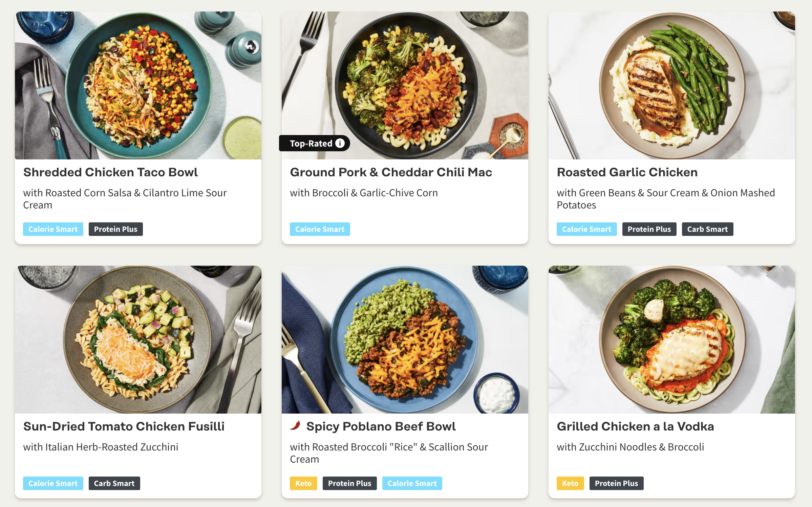Open the Spicy Poblano Beef Bowl photo

(x=405, y=339)
